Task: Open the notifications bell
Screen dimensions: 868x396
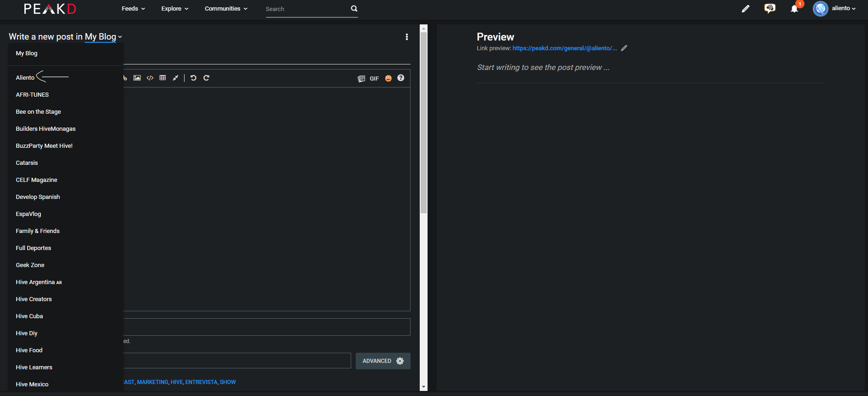Action: [794, 9]
